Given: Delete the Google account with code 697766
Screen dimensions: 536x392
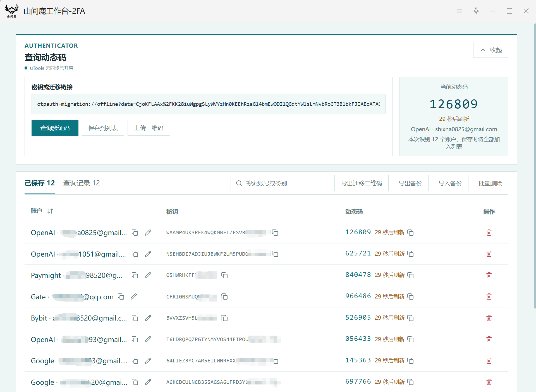Looking at the screenshot, I should click(489, 382).
